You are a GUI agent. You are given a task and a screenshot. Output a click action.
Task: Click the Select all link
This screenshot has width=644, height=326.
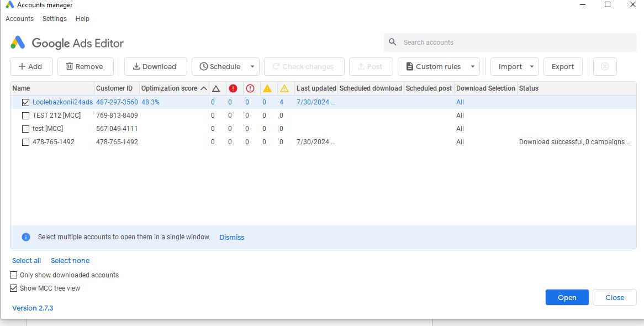click(x=27, y=261)
